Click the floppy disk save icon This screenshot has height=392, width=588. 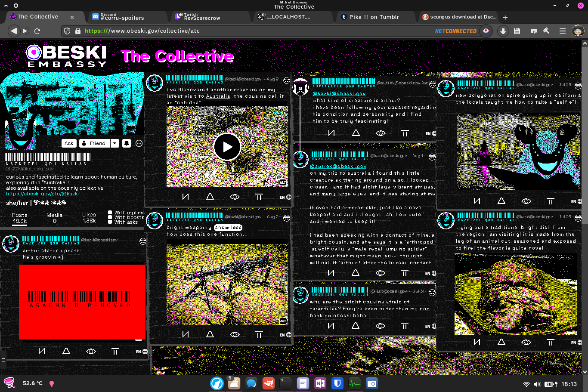pyautogui.click(x=517, y=31)
